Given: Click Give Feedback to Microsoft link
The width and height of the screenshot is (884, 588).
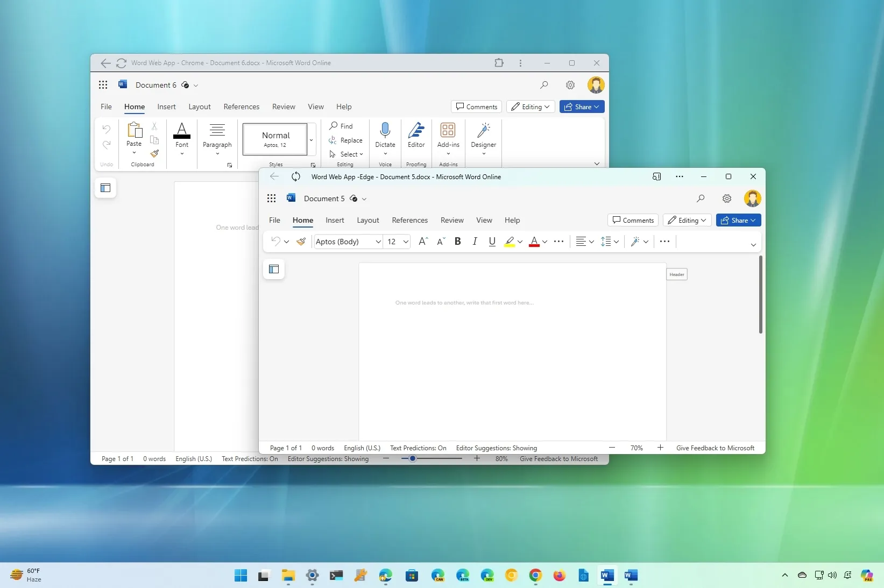Looking at the screenshot, I should pos(715,448).
